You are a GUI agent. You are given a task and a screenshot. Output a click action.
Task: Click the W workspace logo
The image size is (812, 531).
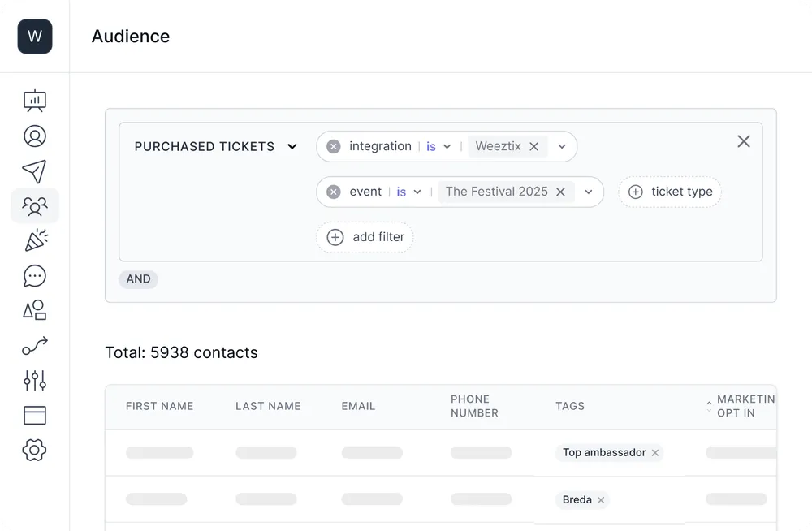point(35,37)
